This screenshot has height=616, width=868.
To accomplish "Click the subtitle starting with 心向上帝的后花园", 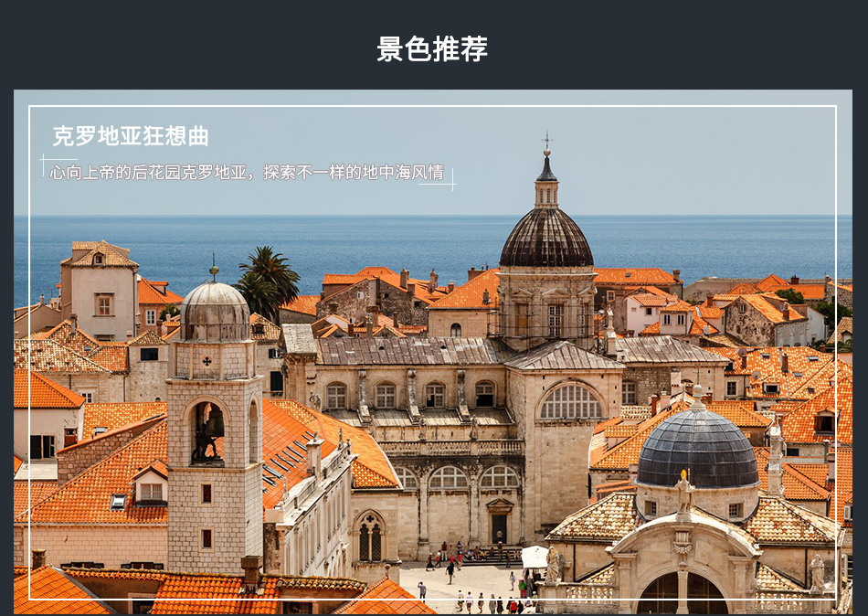I will 247,172.
